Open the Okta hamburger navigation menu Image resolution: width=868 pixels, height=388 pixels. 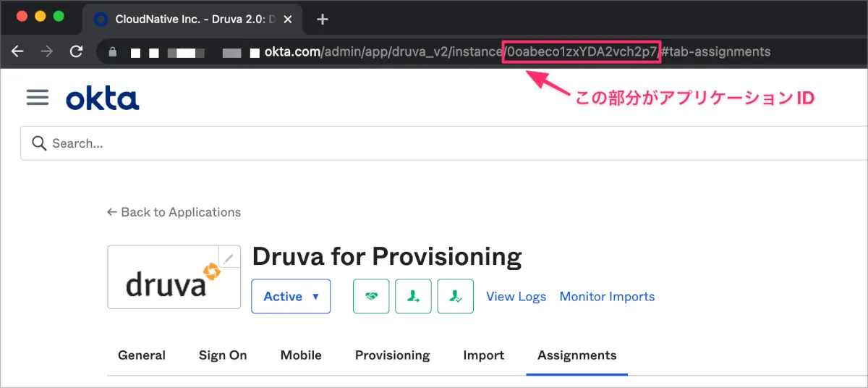tap(38, 98)
